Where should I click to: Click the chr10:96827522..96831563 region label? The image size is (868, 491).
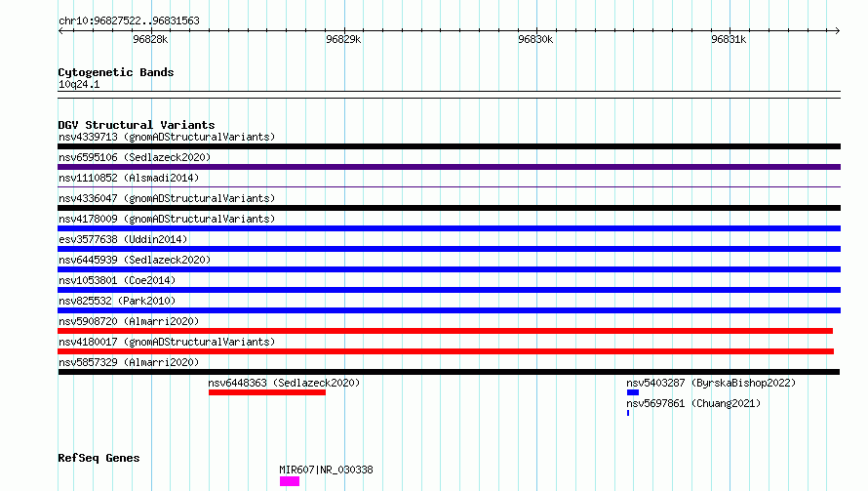129,21
